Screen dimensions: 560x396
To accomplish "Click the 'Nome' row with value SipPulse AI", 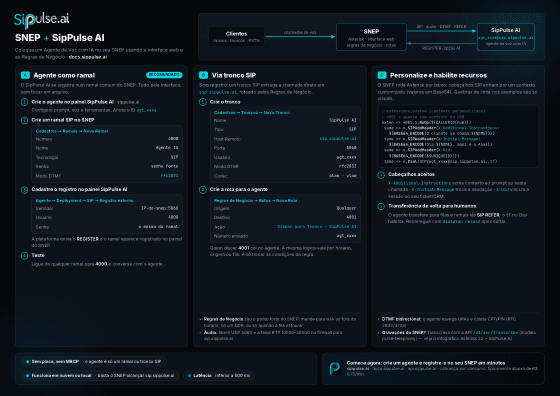I will pos(285,120).
